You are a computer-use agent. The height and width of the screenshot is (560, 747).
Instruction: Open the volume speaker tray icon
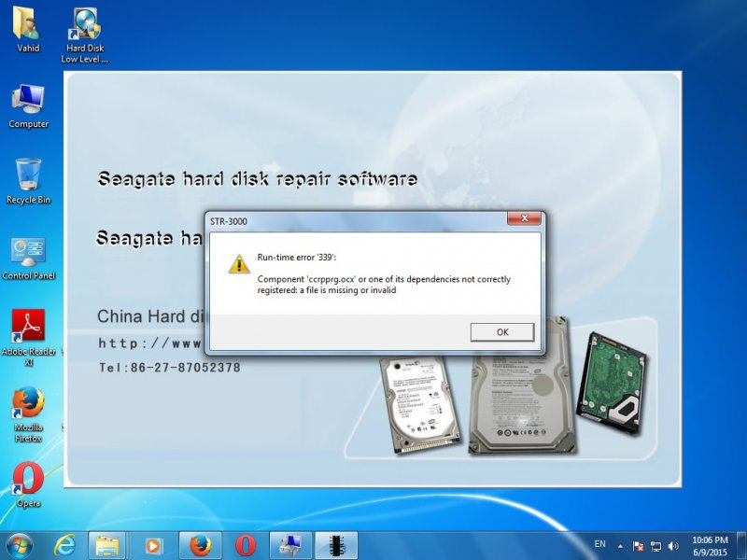tap(673, 546)
